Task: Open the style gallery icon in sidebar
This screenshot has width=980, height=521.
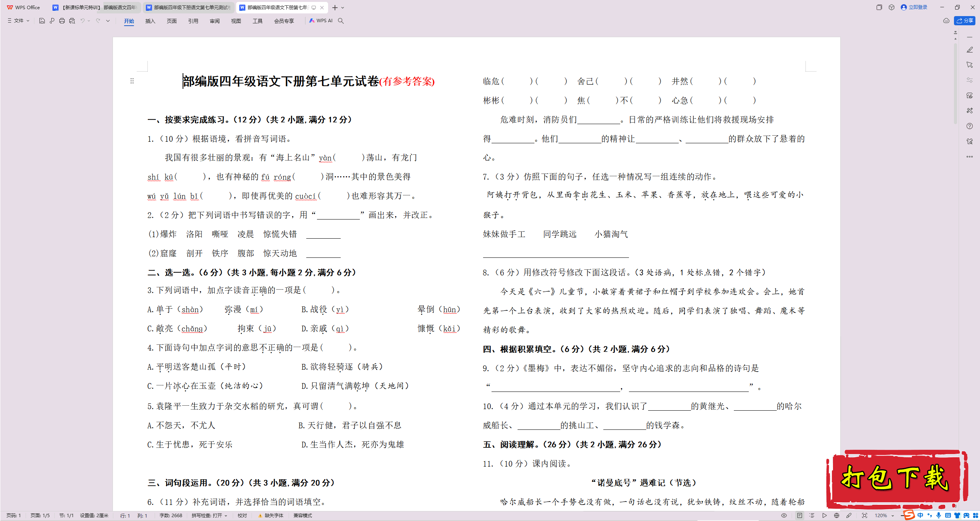Action: pyautogui.click(x=970, y=95)
